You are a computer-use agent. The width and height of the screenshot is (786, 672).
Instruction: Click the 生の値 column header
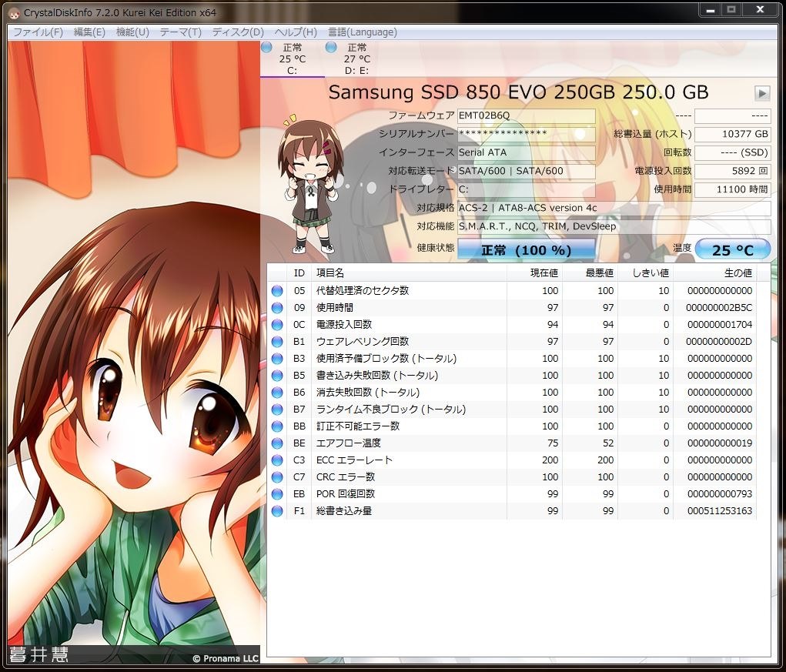click(x=715, y=273)
